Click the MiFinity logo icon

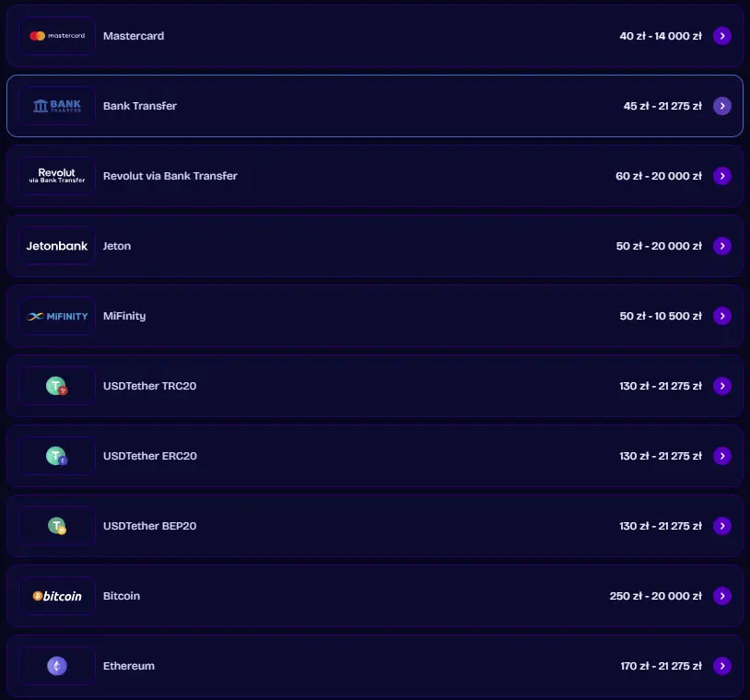(57, 316)
